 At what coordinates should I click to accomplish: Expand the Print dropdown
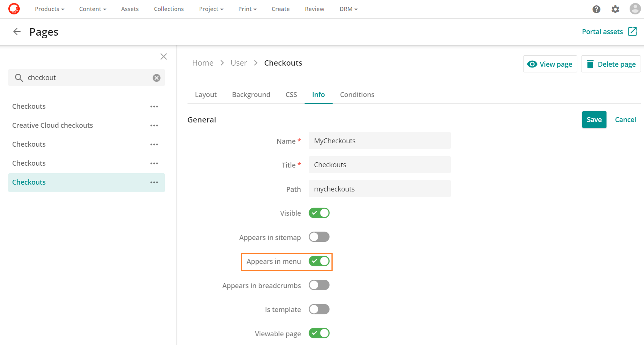[x=247, y=9]
